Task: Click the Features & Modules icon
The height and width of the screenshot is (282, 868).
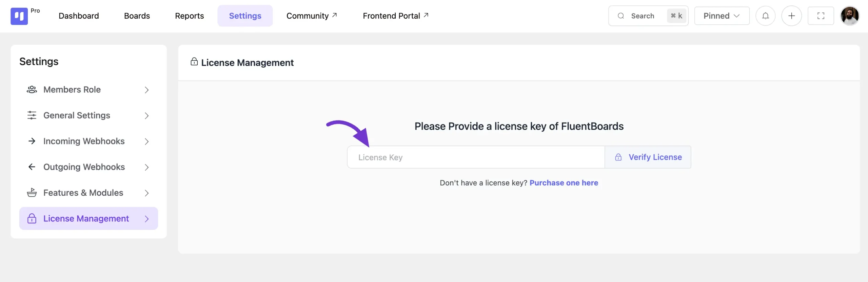Action: (x=32, y=193)
